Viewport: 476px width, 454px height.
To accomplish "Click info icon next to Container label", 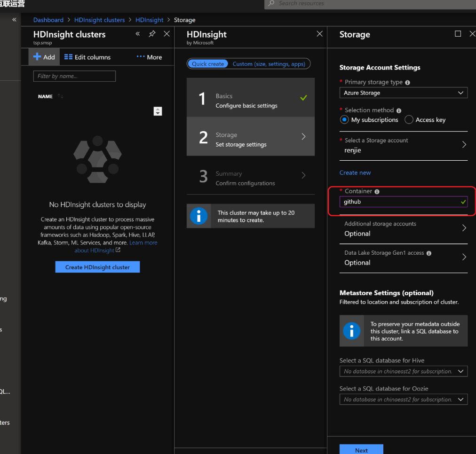I will point(377,192).
